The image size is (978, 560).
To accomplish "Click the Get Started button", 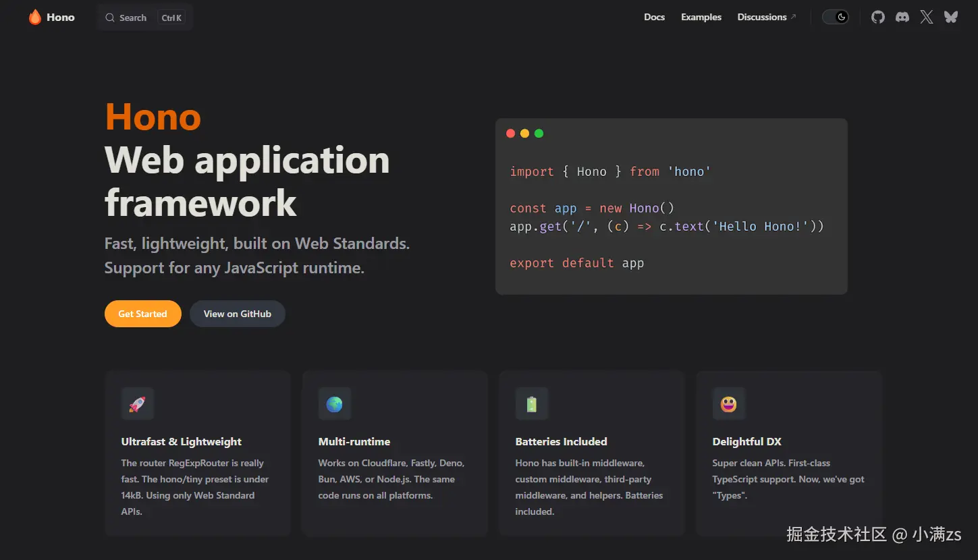I will tap(142, 314).
